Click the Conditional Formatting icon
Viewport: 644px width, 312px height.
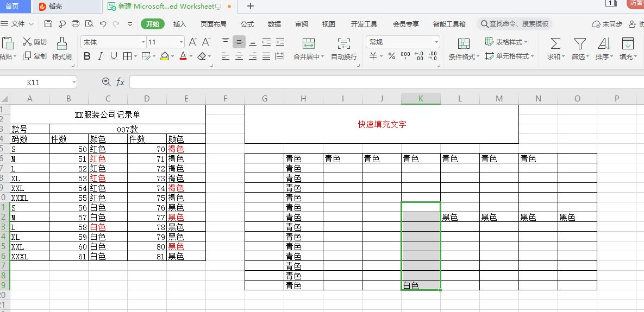pyautogui.click(x=464, y=43)
